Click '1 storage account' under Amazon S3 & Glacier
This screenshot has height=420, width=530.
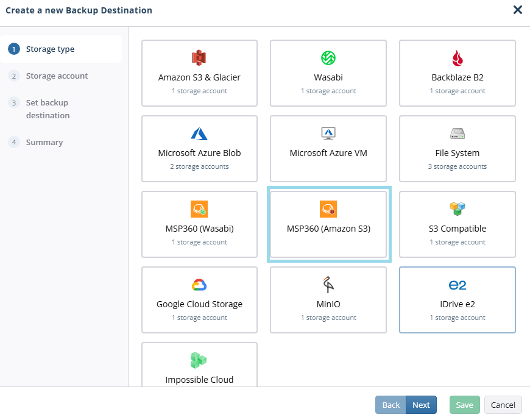point(199,91)
